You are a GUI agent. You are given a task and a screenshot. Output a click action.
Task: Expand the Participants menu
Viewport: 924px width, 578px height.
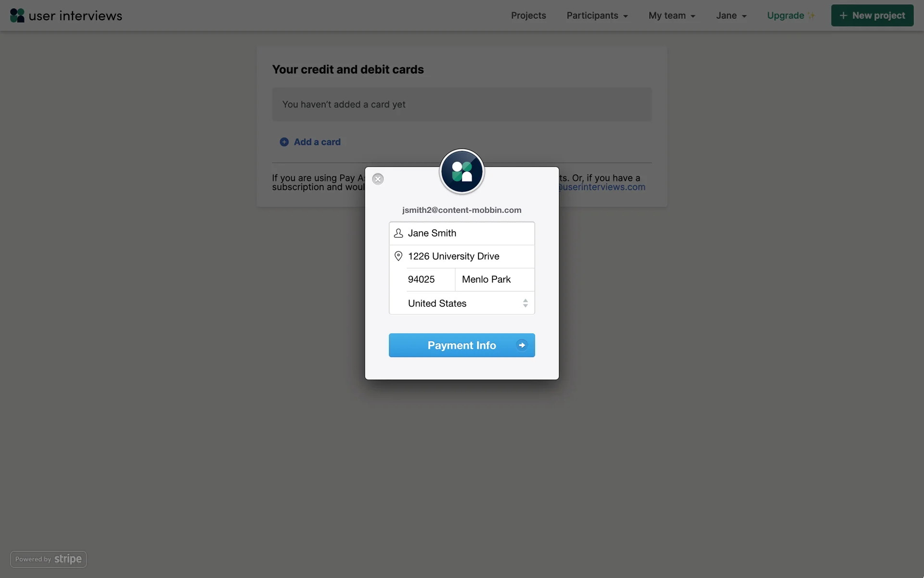(x=597, y=15)
